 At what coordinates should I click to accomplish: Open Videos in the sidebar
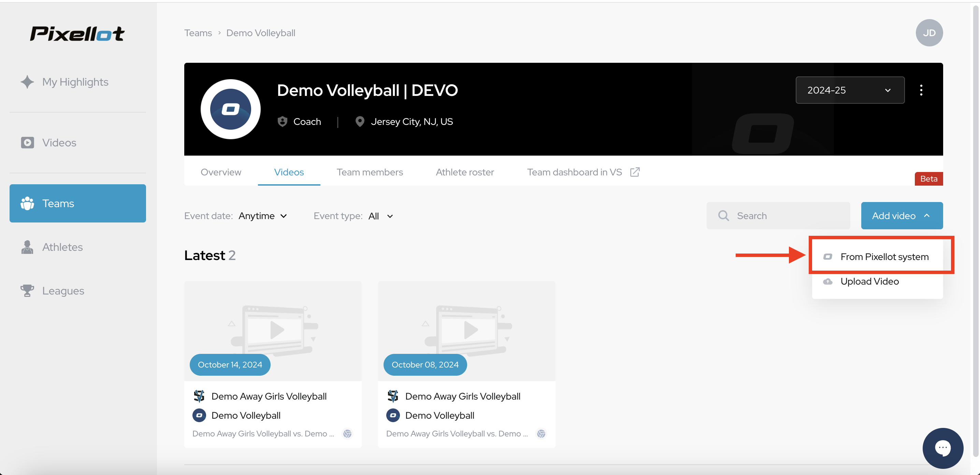(x=77, y=143)
